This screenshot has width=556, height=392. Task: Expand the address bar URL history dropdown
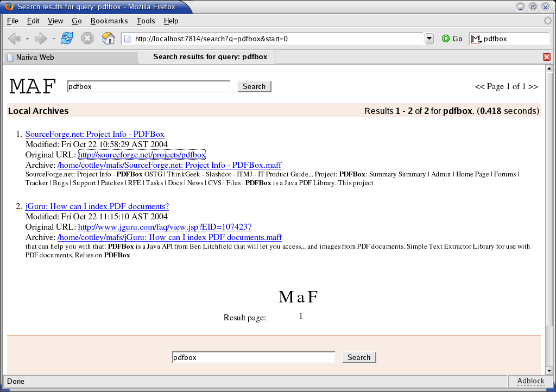coord(429,39)
